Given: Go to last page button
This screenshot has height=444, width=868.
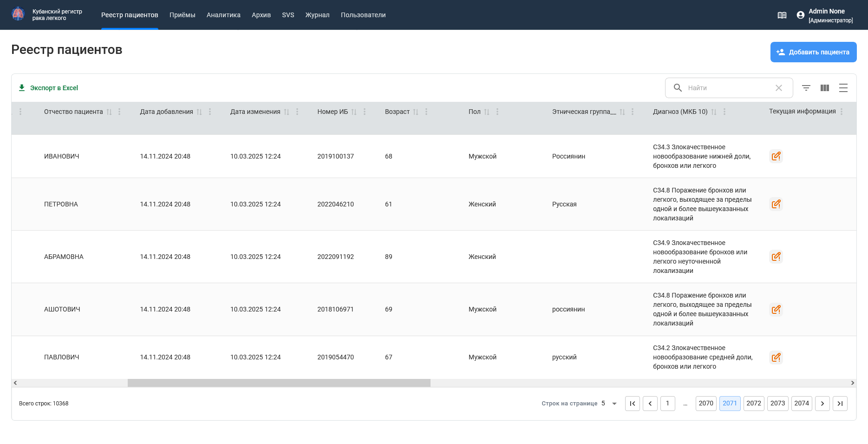Looking at the screenshot, I should tap(840, 404).
